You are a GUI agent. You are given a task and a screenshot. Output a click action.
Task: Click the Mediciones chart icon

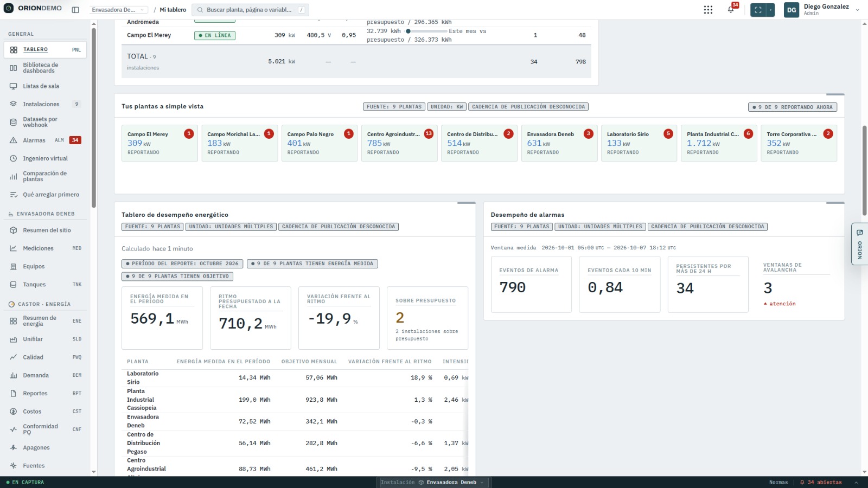click(14, 248)
